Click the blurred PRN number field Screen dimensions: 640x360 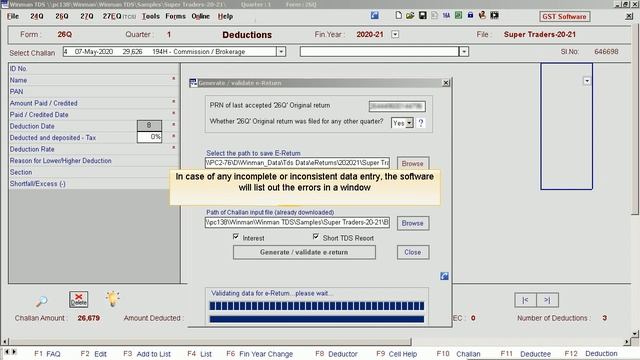coord(397,106)
